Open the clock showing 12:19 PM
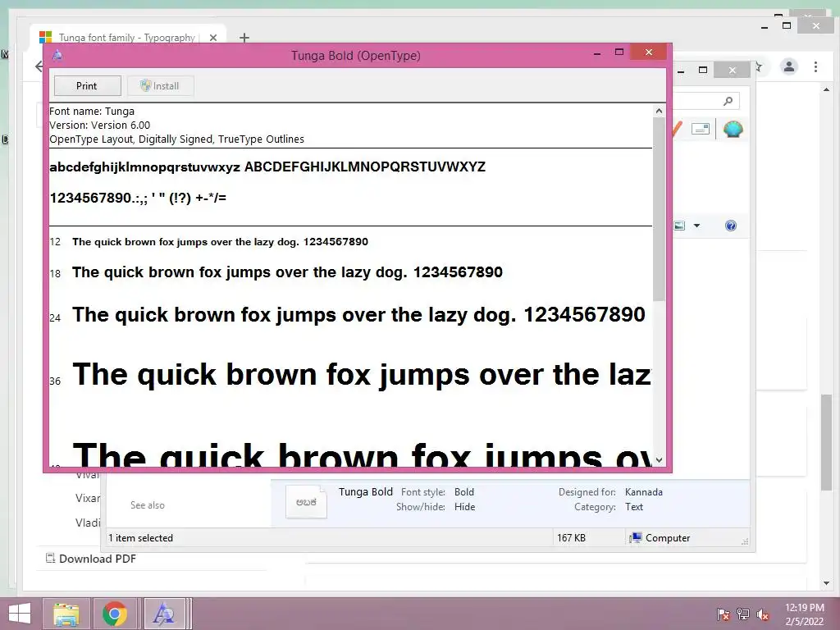840x630 pixels. pos(804,614)
